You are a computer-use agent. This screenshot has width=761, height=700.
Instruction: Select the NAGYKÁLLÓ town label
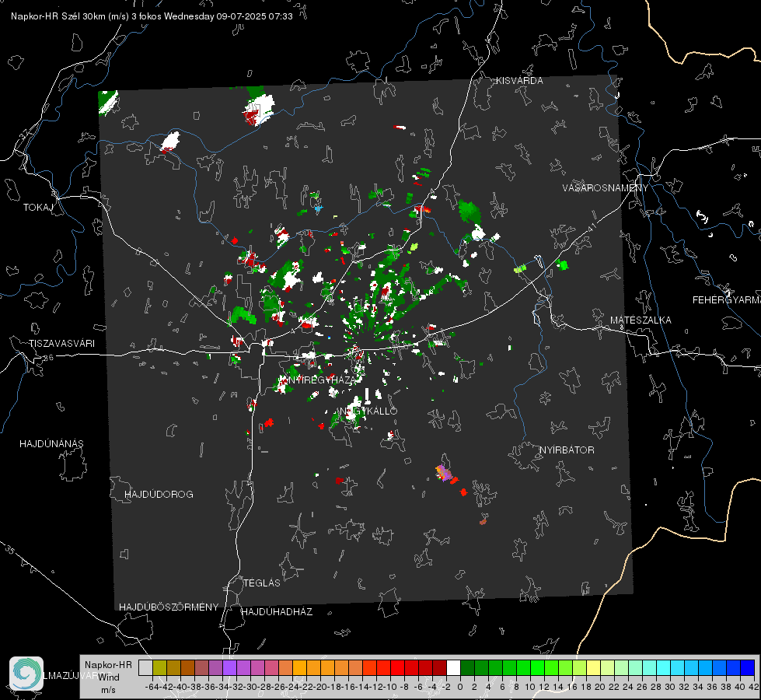coord(368,411)
